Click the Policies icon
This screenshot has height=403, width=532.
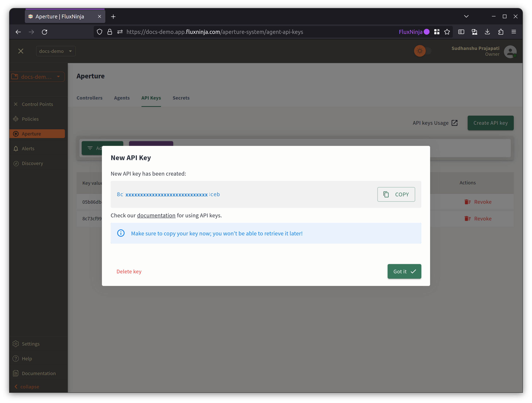pyautogui.click(x=16, y=119)
